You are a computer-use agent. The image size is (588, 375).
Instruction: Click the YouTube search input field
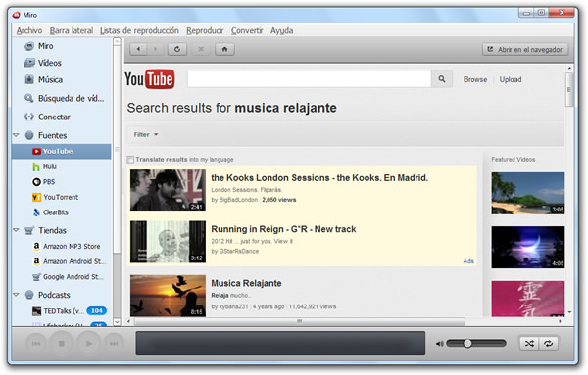pyautogui.click(x=310, y=79)
